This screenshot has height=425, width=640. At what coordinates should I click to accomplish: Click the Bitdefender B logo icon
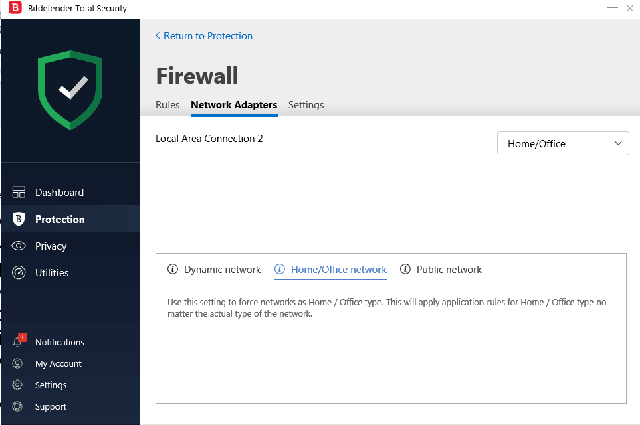15,7
